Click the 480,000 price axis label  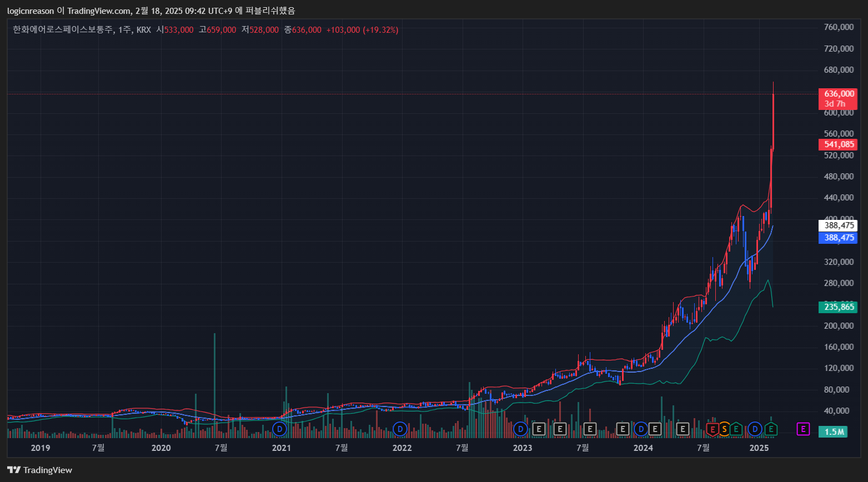coord(839,177)
